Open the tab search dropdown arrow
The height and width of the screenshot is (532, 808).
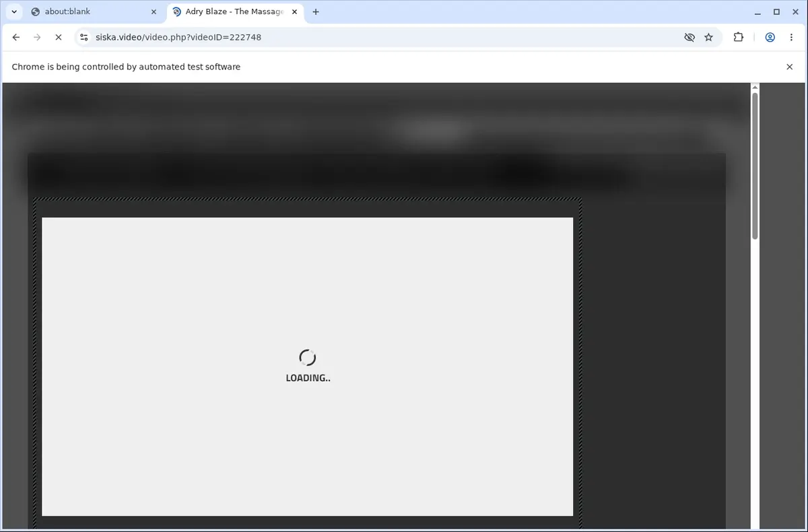[x=14, y=11]
